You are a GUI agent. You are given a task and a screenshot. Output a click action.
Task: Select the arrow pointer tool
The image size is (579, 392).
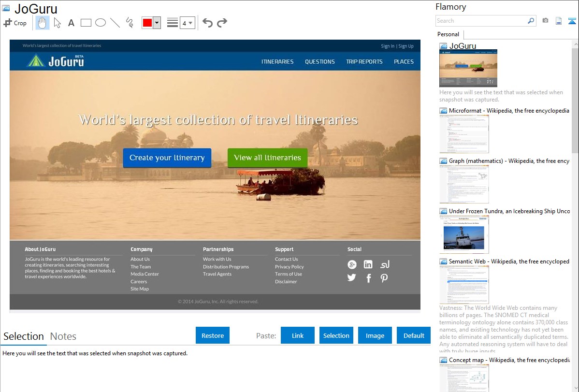point(57,23)
